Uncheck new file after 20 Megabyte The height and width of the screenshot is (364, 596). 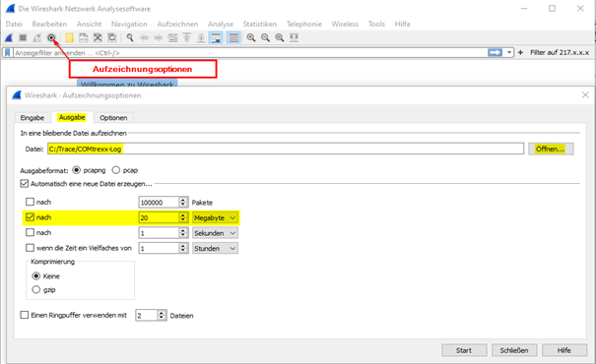click(x=30, y=217)
